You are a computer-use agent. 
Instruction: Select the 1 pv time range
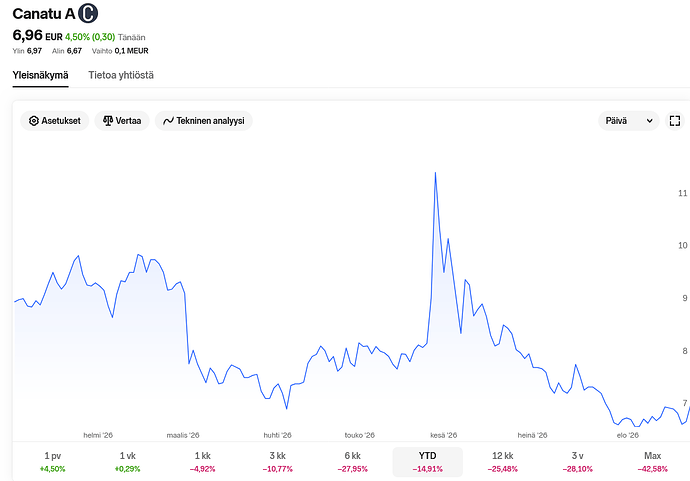[x=52, y=462]
